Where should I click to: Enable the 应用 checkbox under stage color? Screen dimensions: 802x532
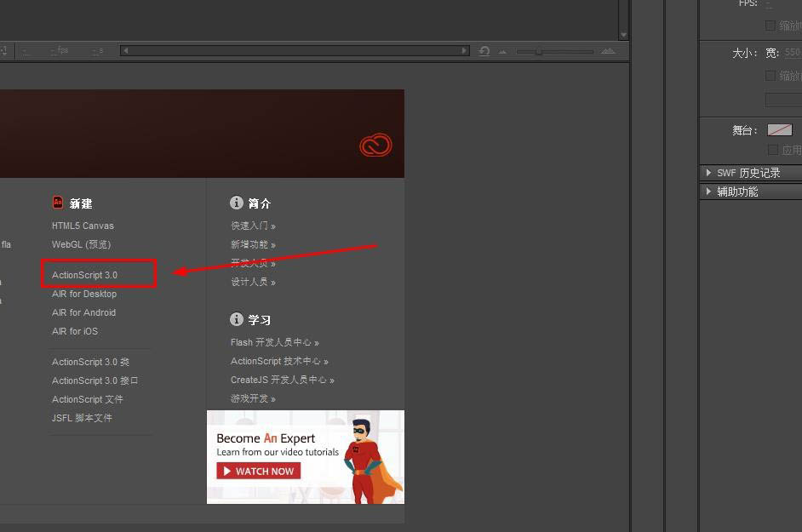point(773,149)
